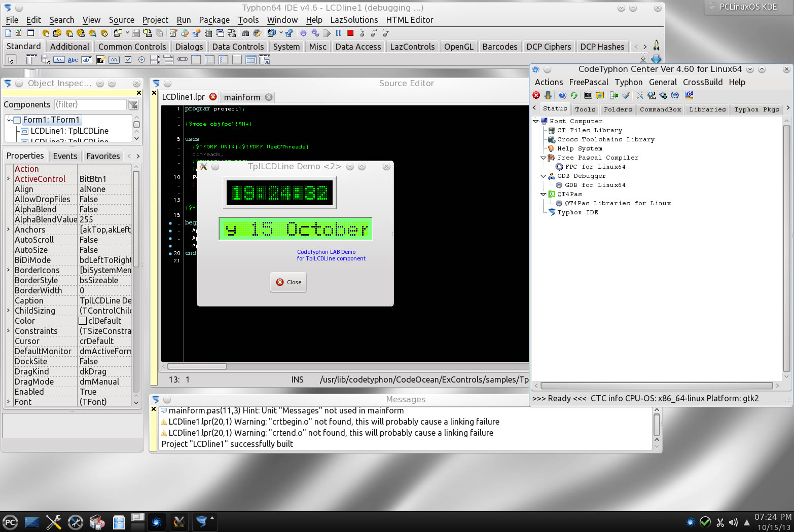The width and height of the screenshot is (794, 532).
Task: Pick the TCheckBox component icon
Action: [128, 60]
